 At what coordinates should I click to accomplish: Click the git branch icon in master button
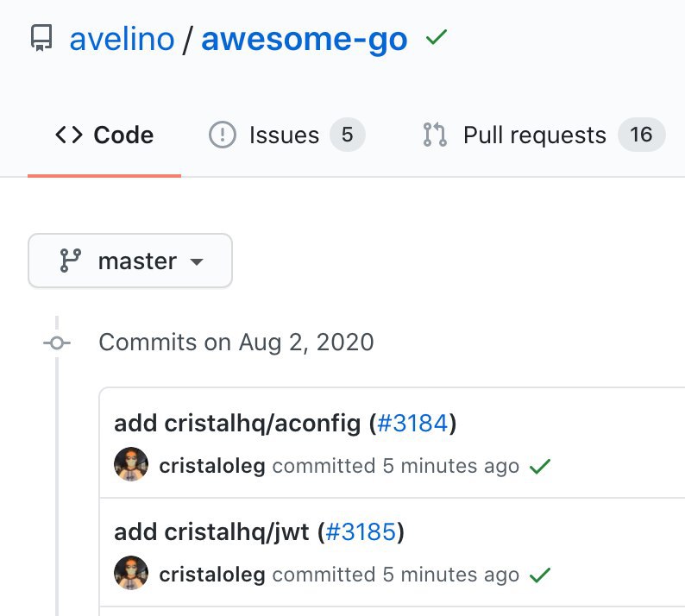pos(71,261)
